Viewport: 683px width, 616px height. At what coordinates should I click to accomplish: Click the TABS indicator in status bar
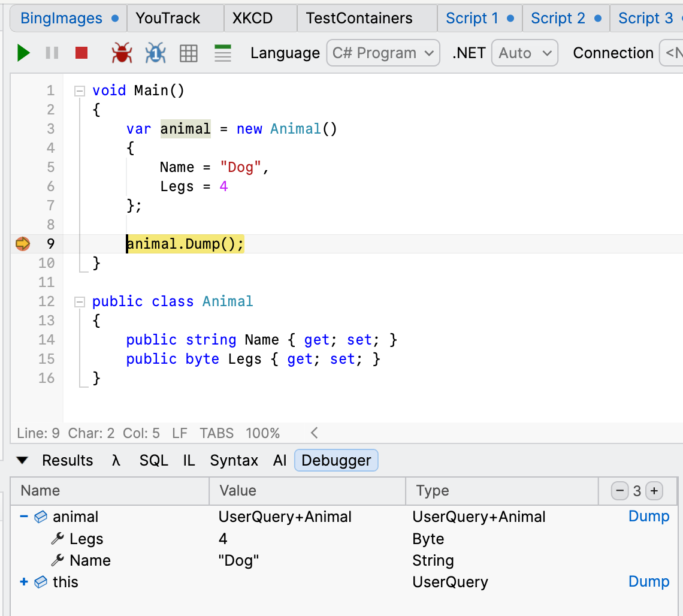[x=216, y=433]
